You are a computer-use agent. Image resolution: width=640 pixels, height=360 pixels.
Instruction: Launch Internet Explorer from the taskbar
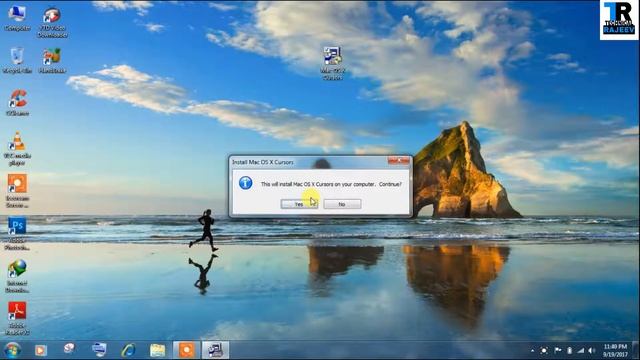(x=128, y=350)
